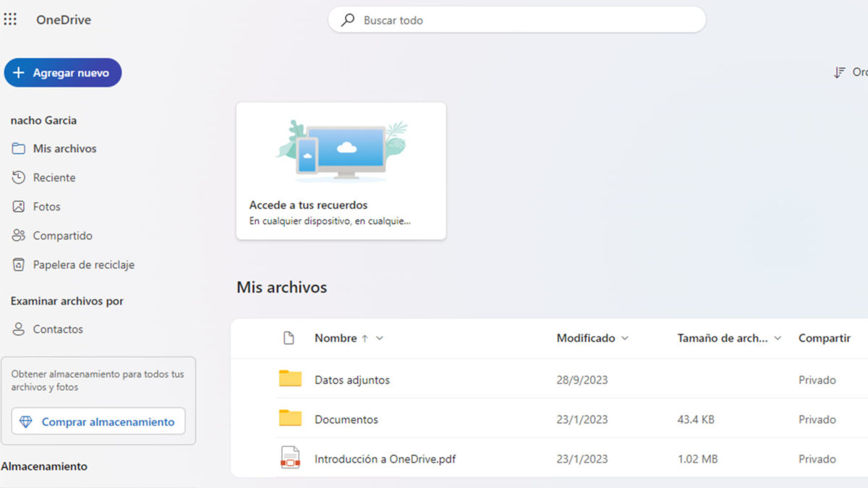Screen dimensions: 868x488
Task: Open the Documentos folder row
Action: pyautogui.click(x=345, y=419)
